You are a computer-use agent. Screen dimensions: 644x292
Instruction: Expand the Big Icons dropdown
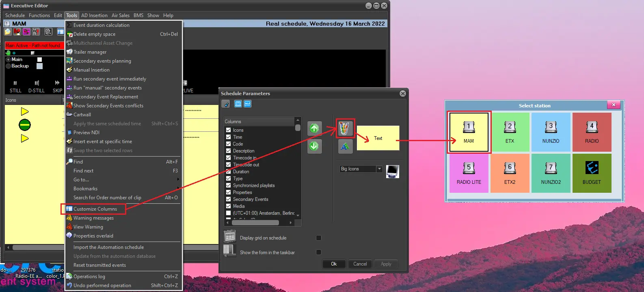(379, 169)
